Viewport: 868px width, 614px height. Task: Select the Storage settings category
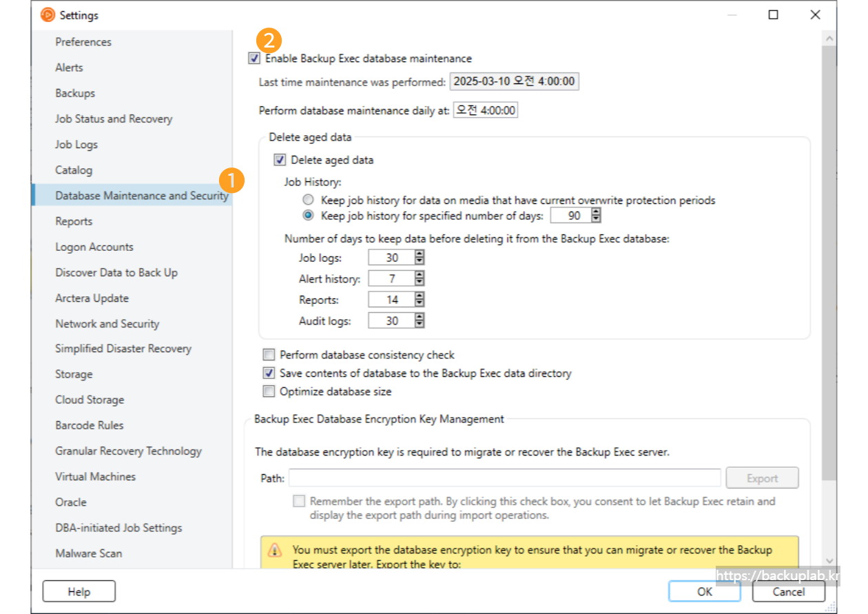click(74, 374)
